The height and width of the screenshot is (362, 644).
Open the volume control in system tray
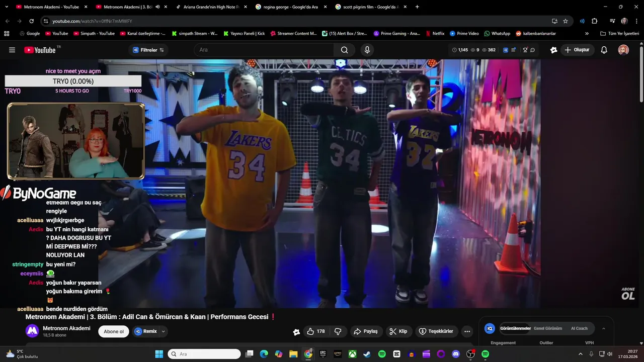[609, 354]
